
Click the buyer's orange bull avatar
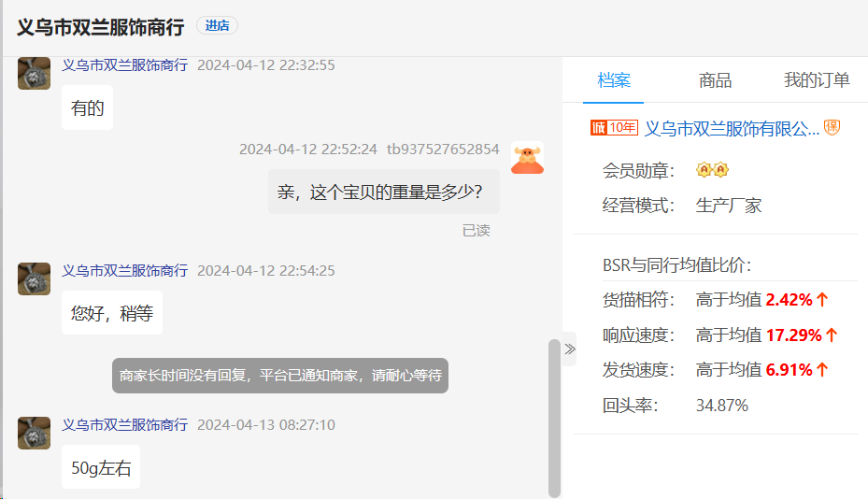point(527,158)
